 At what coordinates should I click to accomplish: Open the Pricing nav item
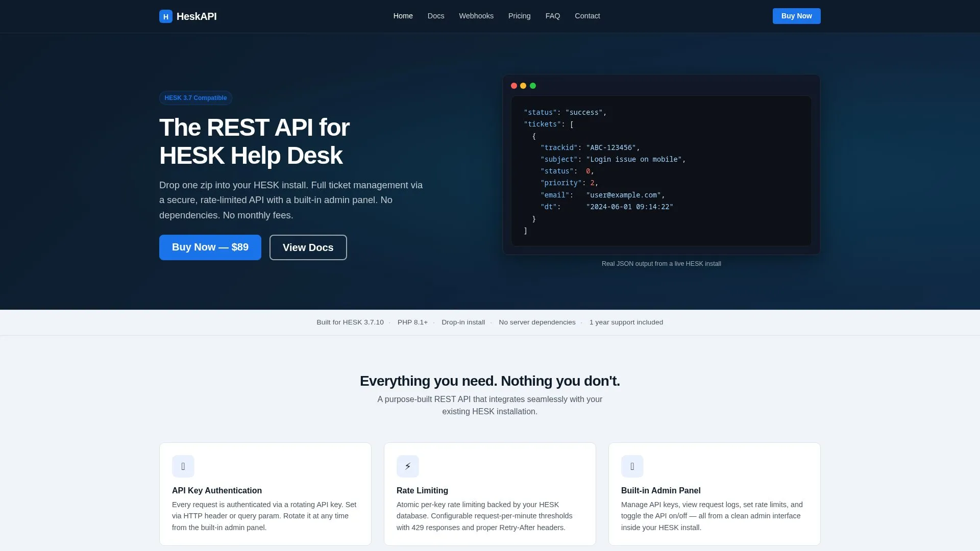[x=519, y=16]
